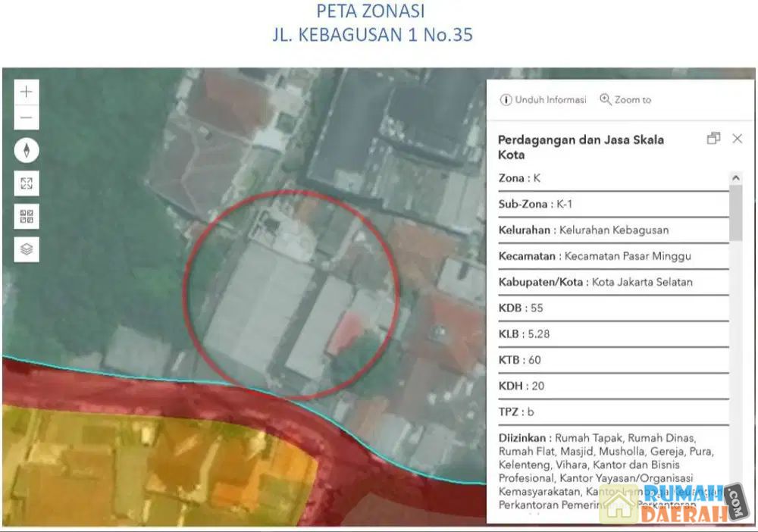Zoom in with the plus button
Viewport: 758px width, 532px height.
[x=27, y=92]
